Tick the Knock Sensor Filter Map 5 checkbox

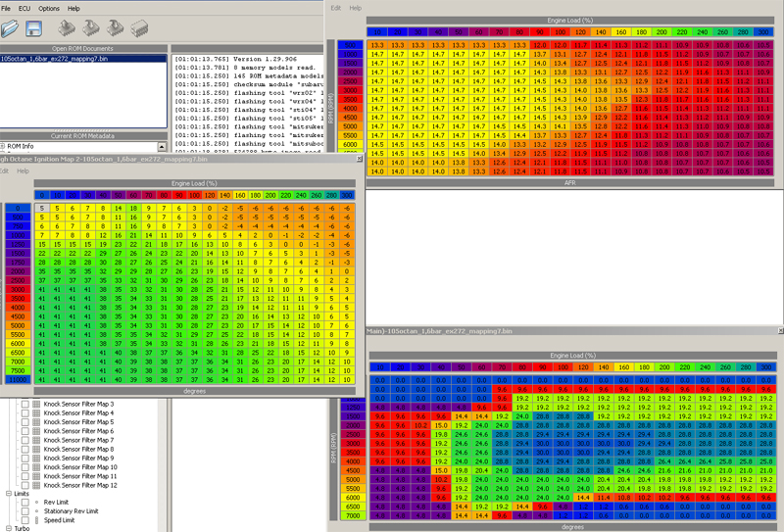pyautogui.click(x=25, y=422)
